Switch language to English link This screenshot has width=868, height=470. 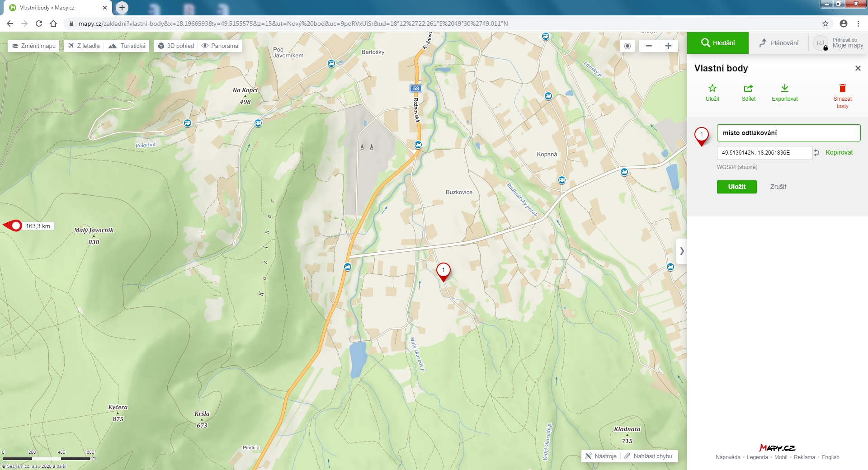tap(830, 457)
